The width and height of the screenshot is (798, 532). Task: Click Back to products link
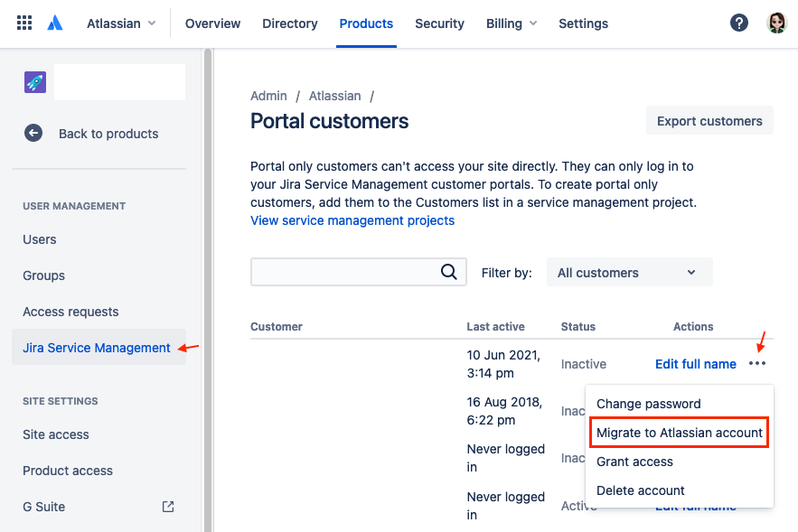(x=108, y=134)
